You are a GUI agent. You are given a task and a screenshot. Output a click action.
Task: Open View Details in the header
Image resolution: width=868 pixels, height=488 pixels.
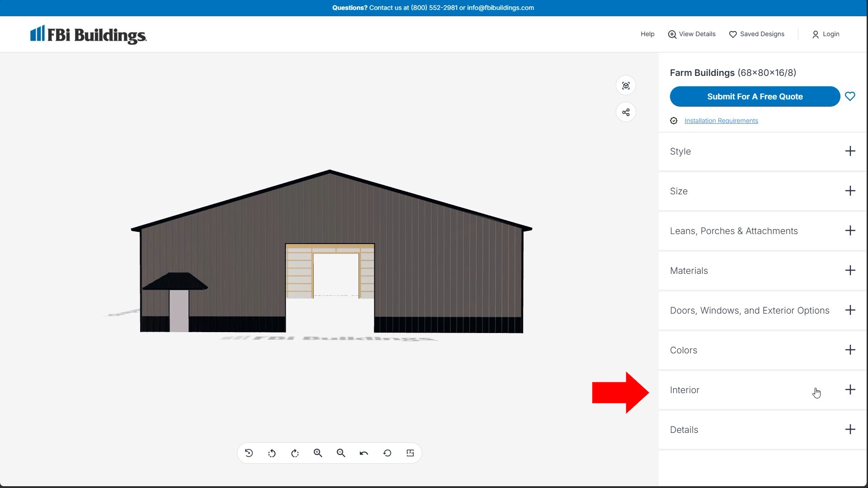click(x=692, y=34)
